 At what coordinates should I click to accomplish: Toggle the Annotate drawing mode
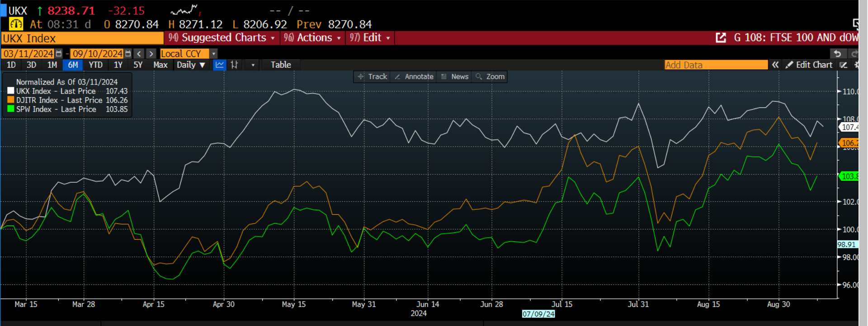pos(414,77)
